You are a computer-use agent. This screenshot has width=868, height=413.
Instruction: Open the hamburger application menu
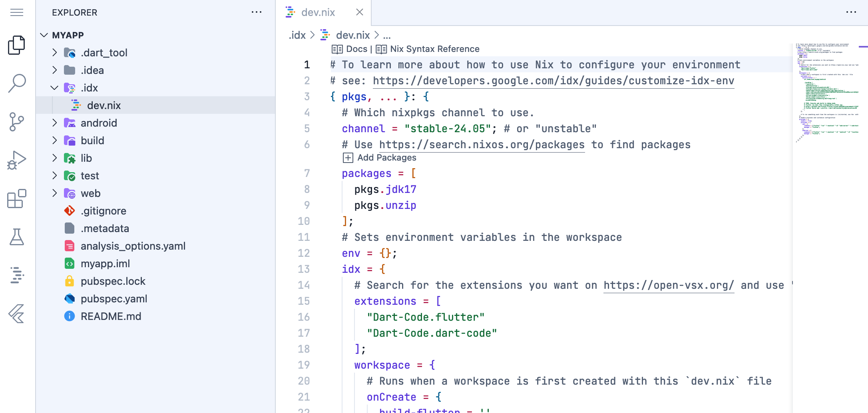pos(17,12)
